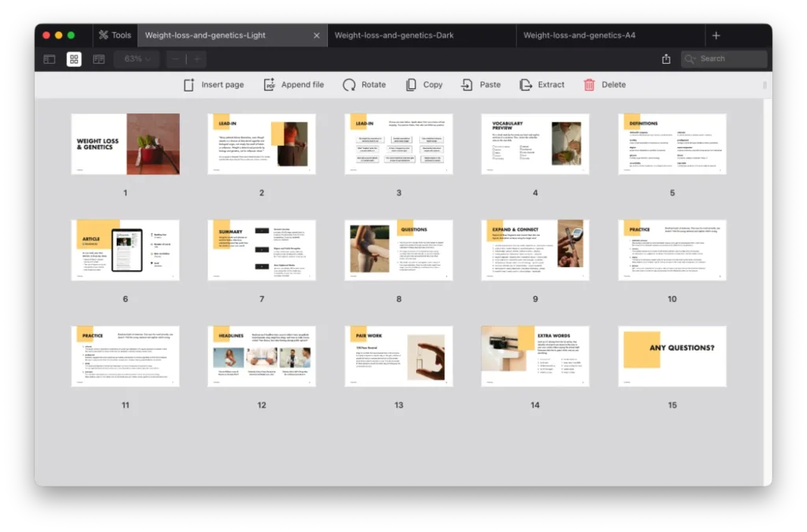The width and height of the screenshot is (807, 532).
Task: Switch to single page reading view
Action: (99, 59)
